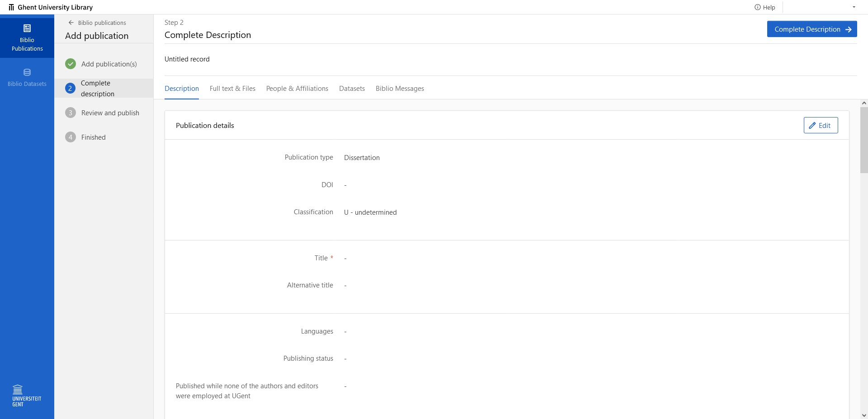Go to Biblio Messages tab

tap(400, 89)
